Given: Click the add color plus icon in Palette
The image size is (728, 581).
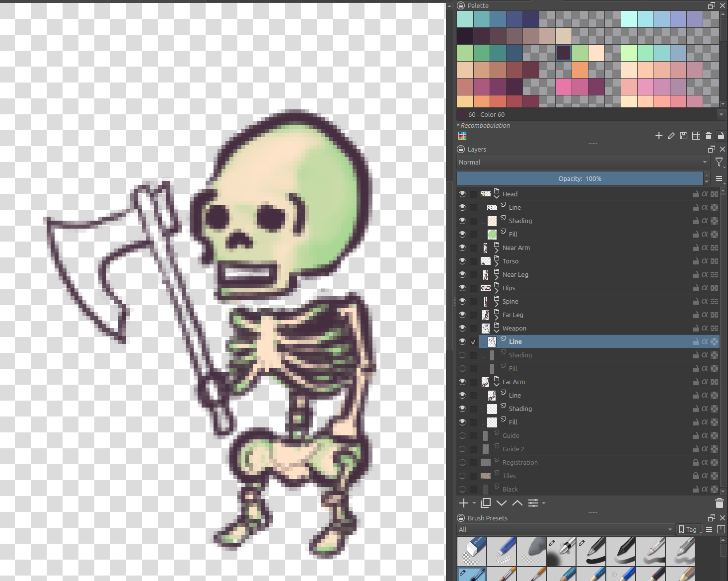Looking at the screenshot, I should tap(659, 136).
